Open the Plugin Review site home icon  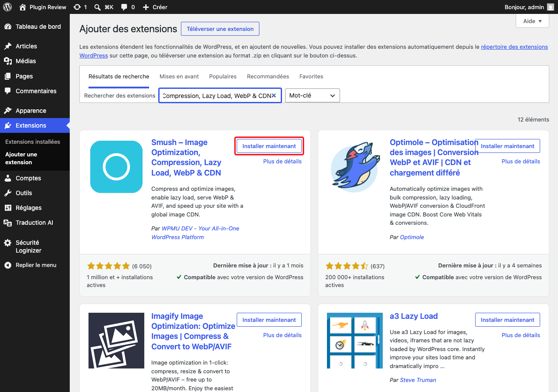(23, 7)
